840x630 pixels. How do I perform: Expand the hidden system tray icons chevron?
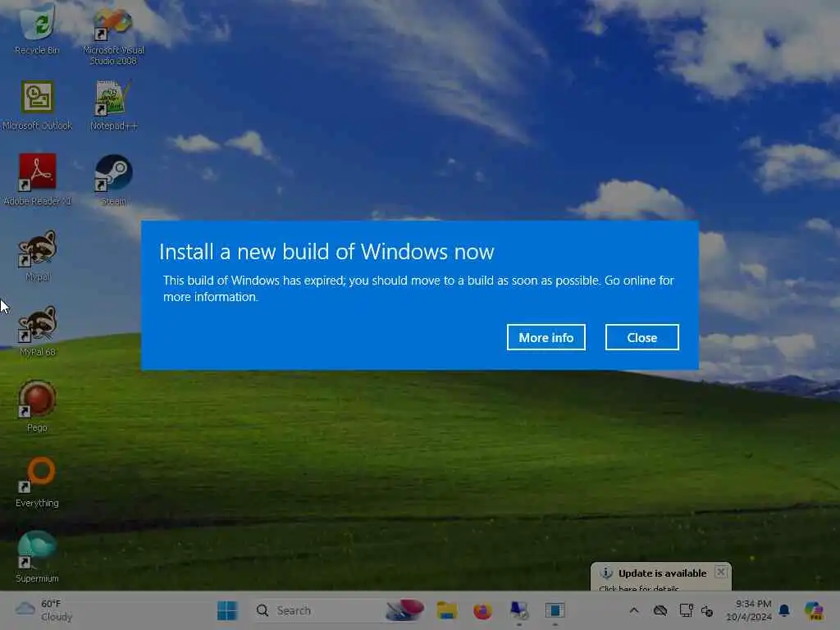pyautogui.click(x=634, y=610)
